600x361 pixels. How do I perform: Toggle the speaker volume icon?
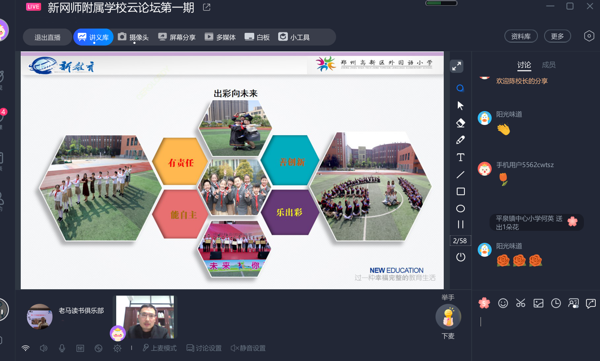[x=44, y=348]
